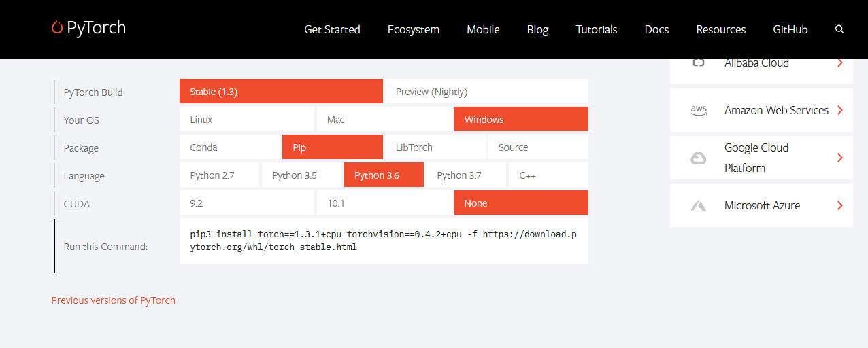Screen dimensions: 868x348
Task: Select the Stable (1.3) build
Action: click(x=282, y=91)
